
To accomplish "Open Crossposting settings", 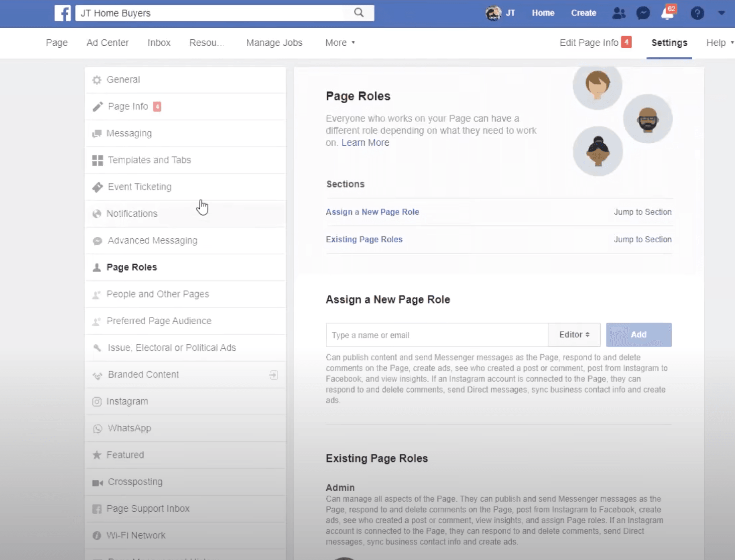I will pos(186,482).
